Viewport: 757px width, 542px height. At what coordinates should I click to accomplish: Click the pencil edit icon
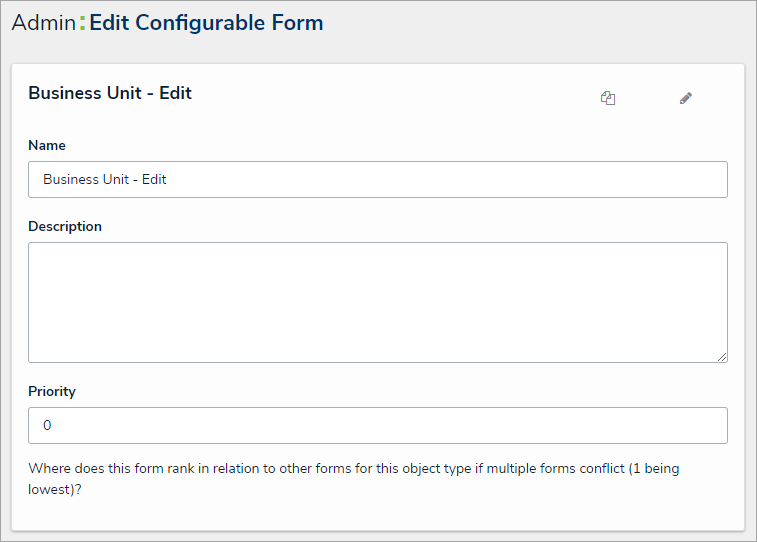[x=686, y=98]
